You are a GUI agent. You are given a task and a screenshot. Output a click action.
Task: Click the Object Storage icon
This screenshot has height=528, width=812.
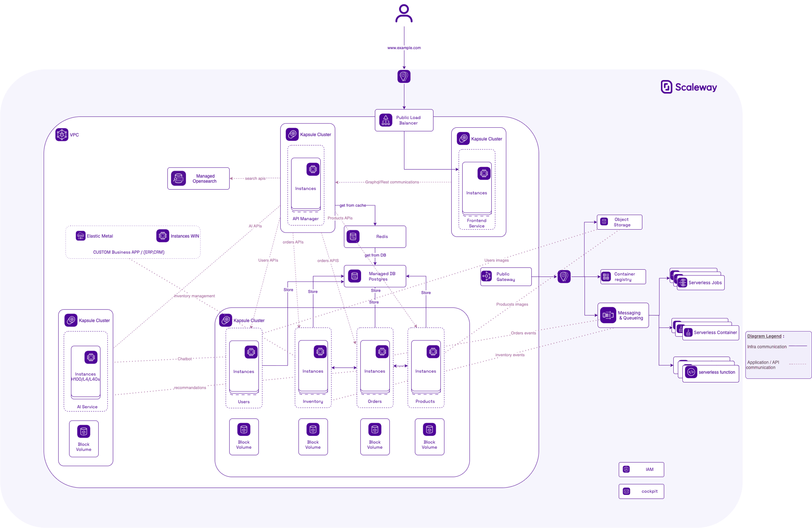604,222
